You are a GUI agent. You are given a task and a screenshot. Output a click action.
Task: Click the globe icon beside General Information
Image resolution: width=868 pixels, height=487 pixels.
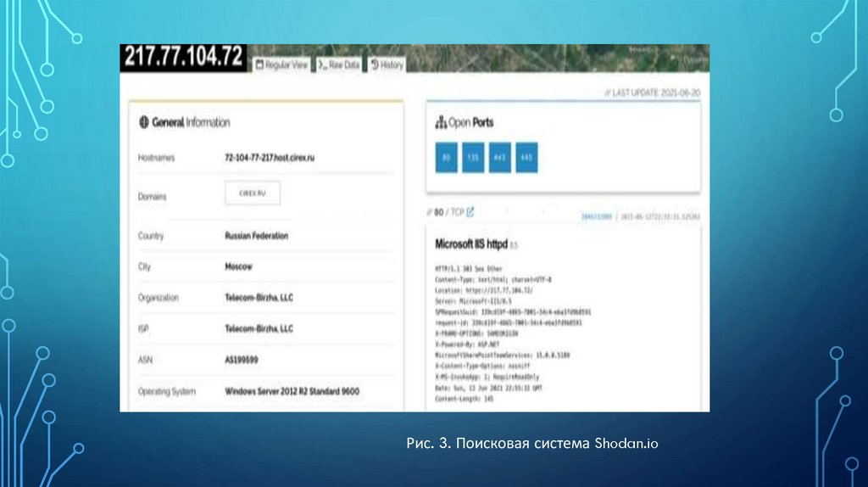pos(144,122)
